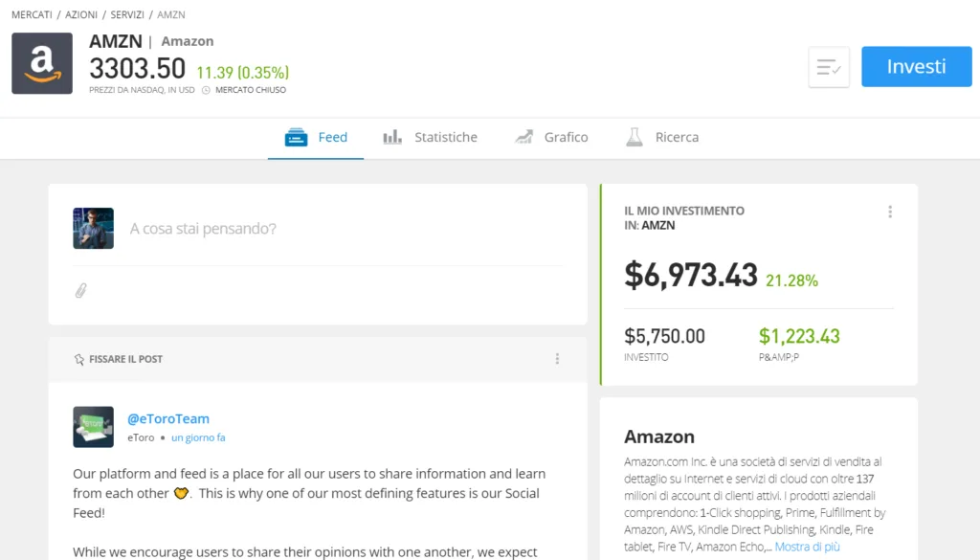Click the 11.39 (0.35%) price change
This screenshot has height=560, width=980.
tap(242, 73)
